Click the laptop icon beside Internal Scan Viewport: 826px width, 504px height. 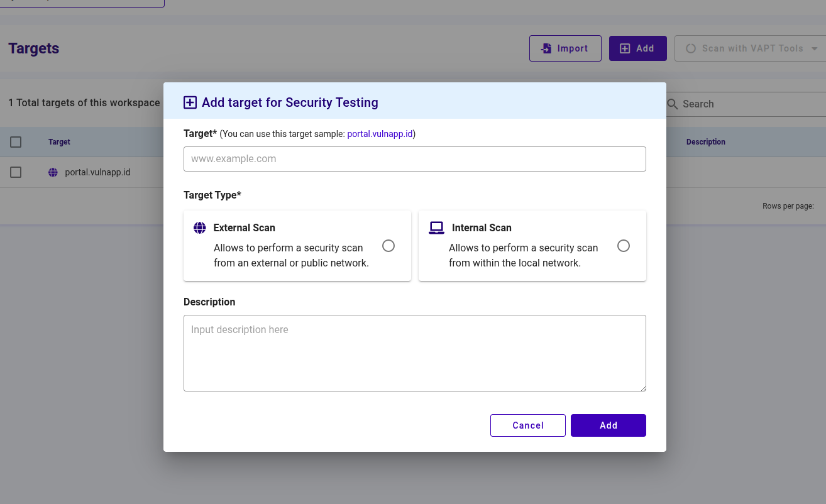pyautogui.click(x=436, y=228)
